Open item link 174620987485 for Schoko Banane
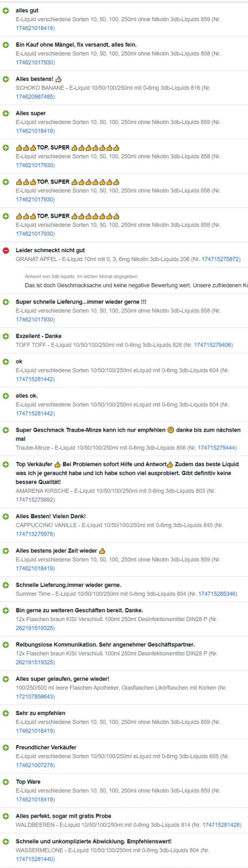Viewport: 248px width, 868px height. pos(34,97)
